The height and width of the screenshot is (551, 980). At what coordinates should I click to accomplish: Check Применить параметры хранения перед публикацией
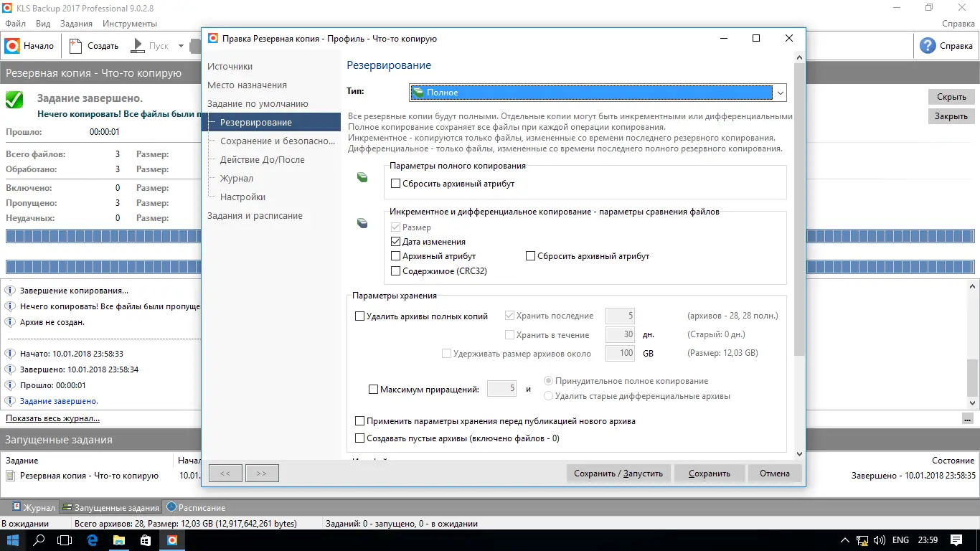tap(359, 421)
